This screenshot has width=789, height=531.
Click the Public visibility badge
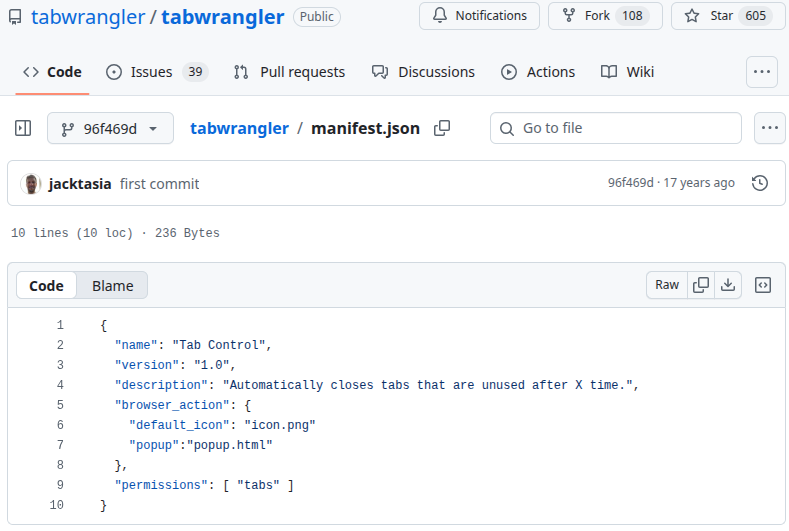point(317,17)
